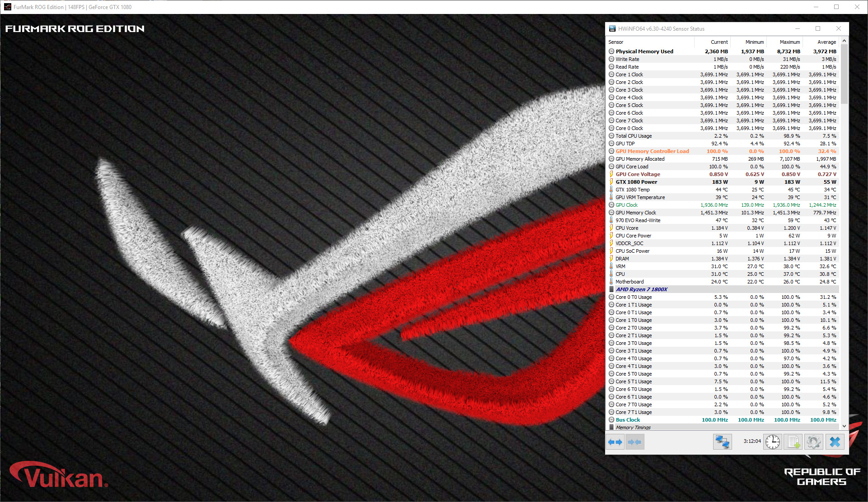868x502 pixels.
Task: Click the Sensor column header
Action: tap(650, 42)
